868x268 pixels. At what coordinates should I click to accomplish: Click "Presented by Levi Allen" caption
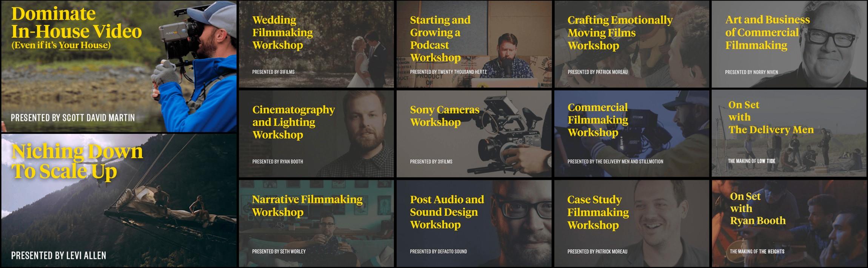point(58,256)
